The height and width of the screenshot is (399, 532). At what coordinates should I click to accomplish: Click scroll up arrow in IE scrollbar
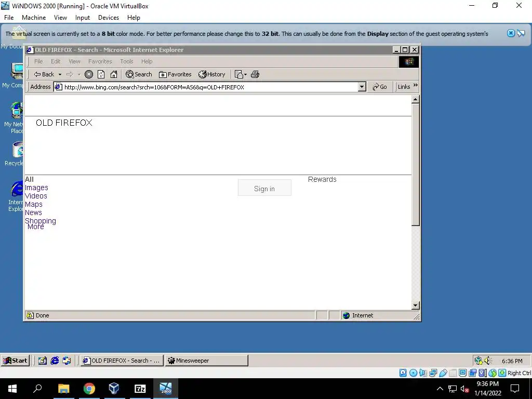coord(415,99)
